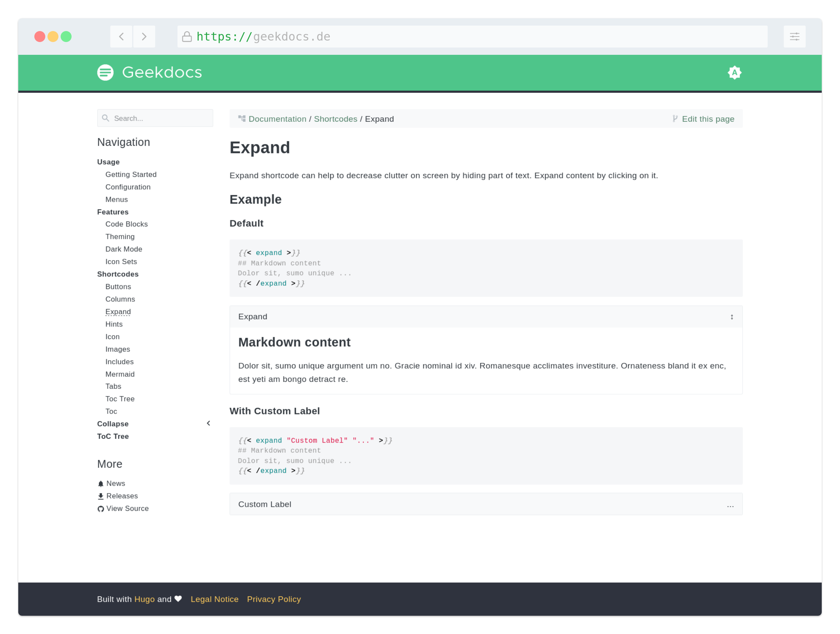840x634 pixels.
Task: Open Mermaid shortcode page
Action: pos(120,374)
